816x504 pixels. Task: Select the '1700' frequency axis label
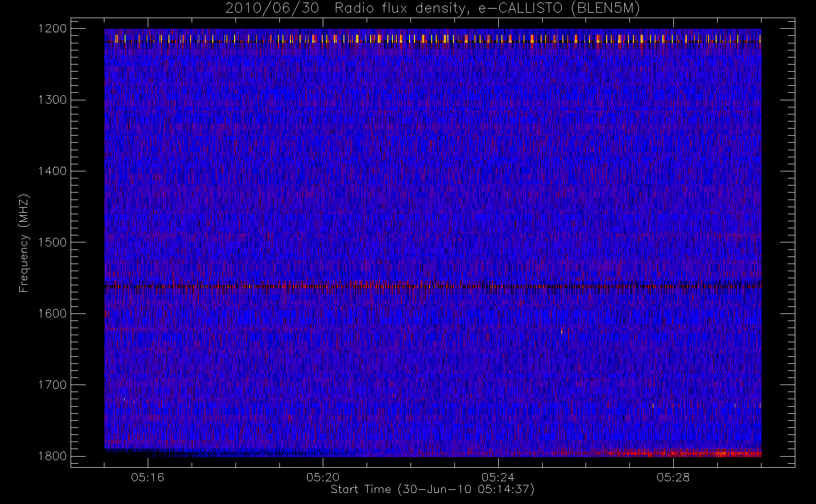point(52,385)
